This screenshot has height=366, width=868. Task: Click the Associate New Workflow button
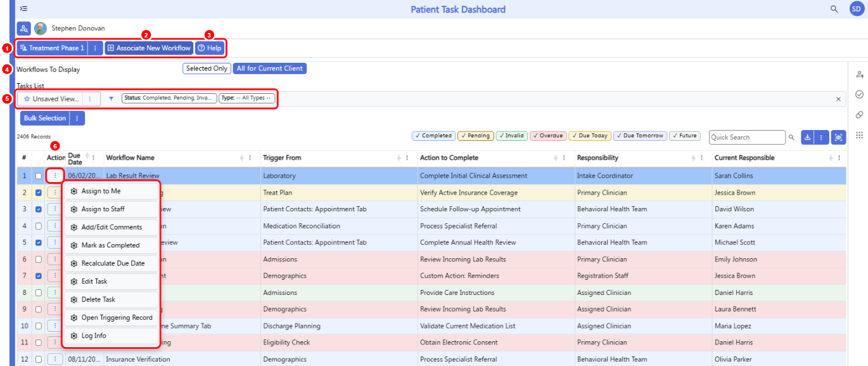[x=149, y=48]
